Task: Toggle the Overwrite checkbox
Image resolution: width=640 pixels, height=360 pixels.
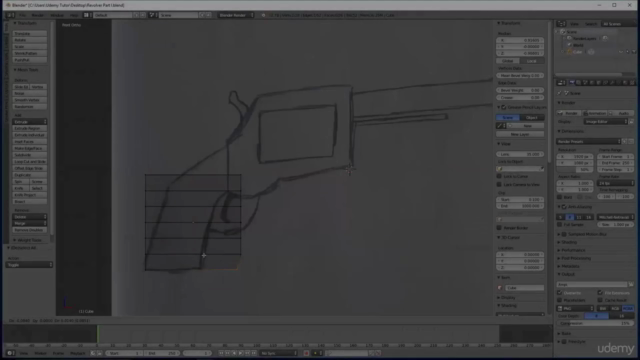Action: (x=560, y=293)
